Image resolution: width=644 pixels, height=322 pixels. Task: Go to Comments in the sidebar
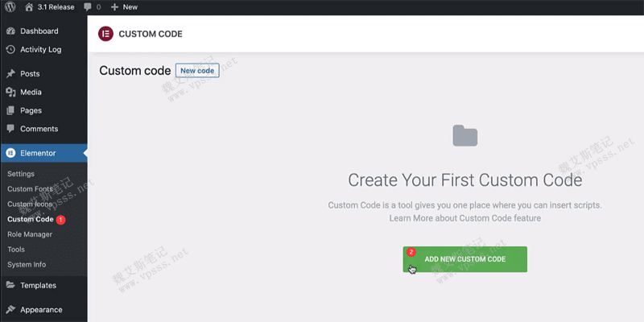[39, 129]
